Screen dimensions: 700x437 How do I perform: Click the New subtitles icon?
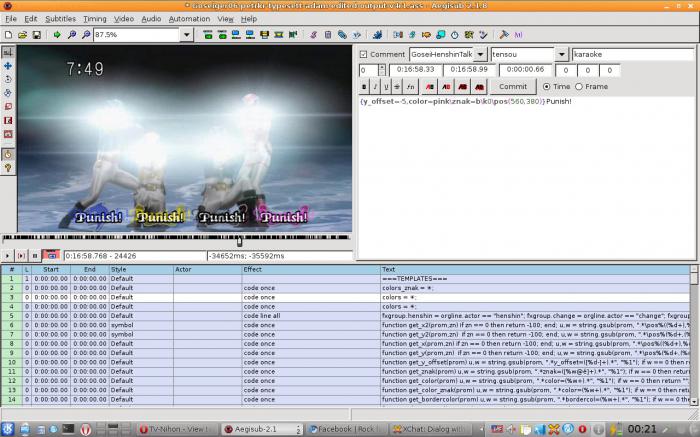click(x=8, y=34)
